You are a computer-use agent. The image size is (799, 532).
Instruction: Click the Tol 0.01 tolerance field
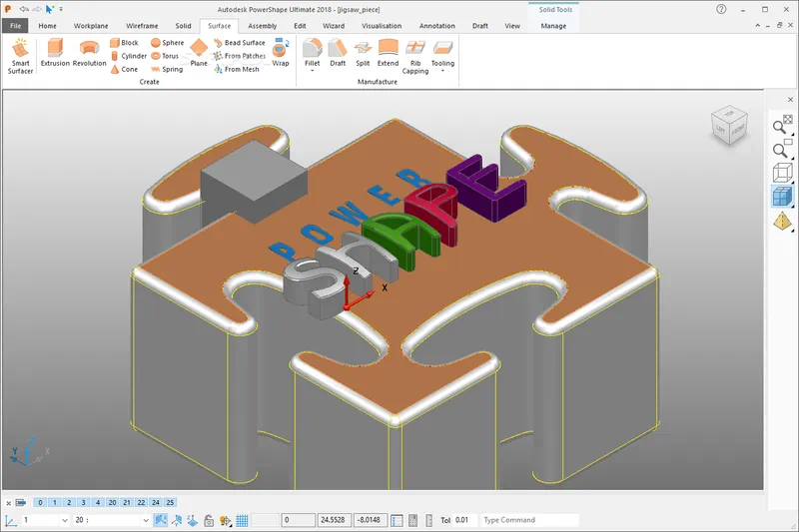(464, 520)
